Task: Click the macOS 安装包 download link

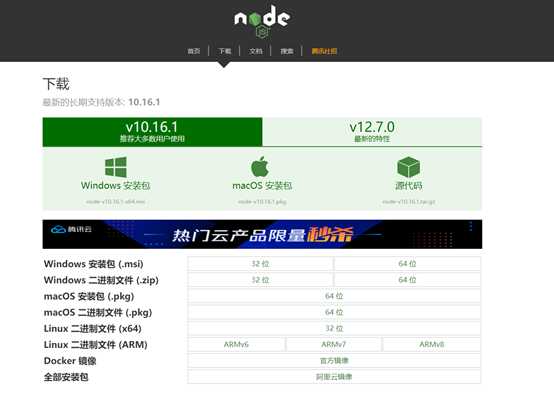Action: point(262,186)
